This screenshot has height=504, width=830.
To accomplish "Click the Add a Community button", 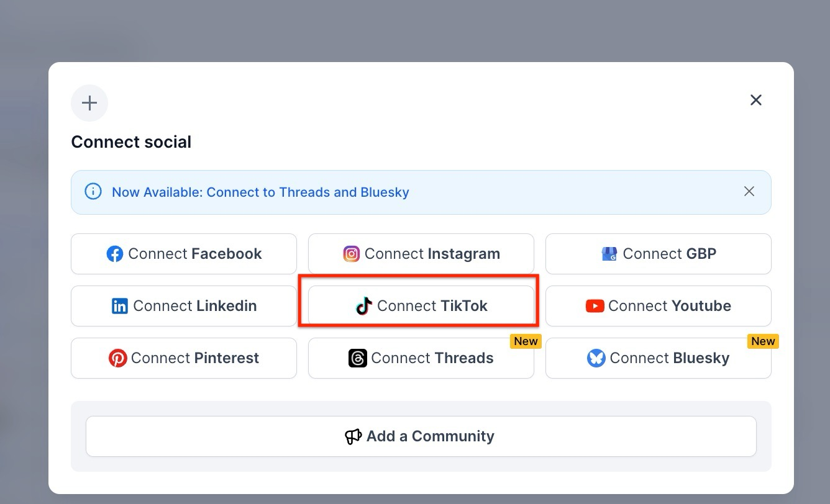I will [421, 436].
